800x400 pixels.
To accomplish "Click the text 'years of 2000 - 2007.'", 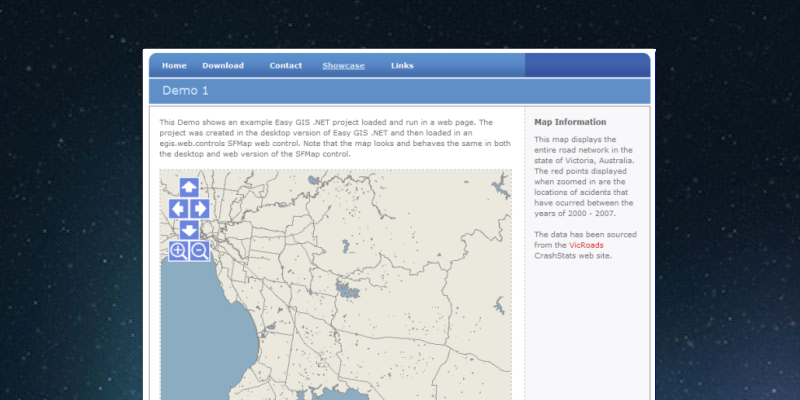I will 575,213.
